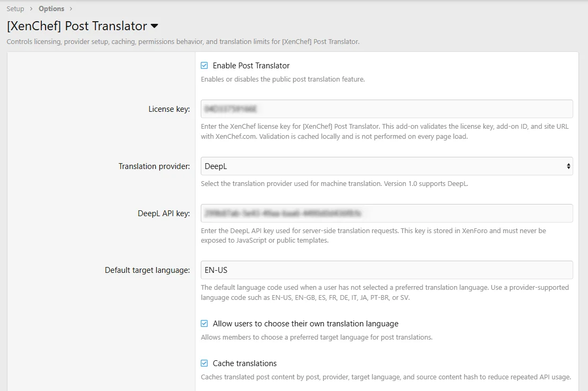Click the DeepL API key label

point(164,214)
